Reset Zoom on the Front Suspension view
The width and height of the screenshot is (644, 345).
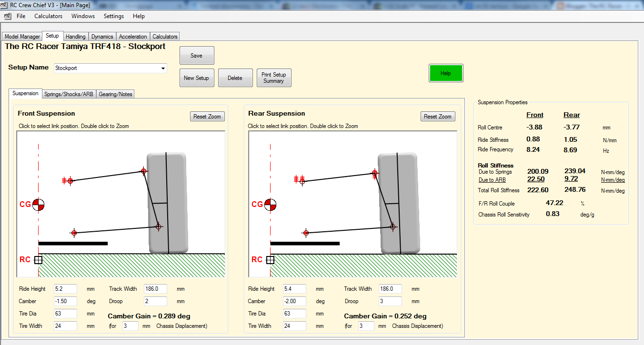[x=207, y=117]
